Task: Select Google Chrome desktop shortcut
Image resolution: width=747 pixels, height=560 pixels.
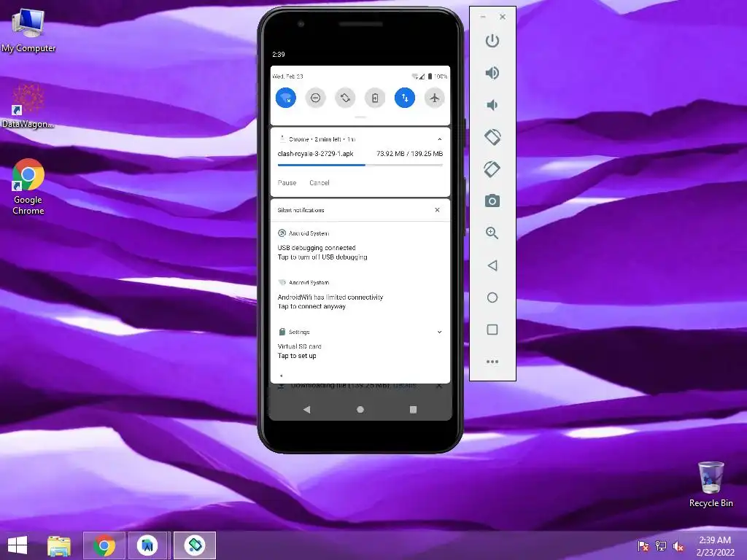Action: tap(28, 187)
